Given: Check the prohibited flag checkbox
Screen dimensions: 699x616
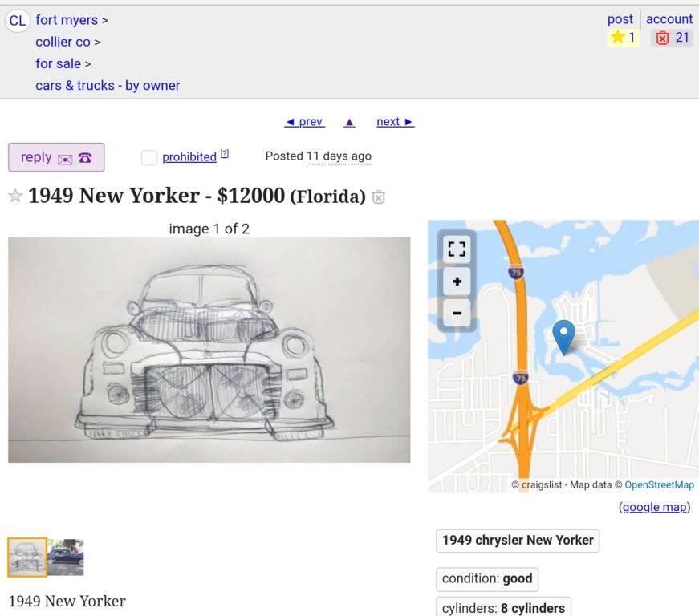Looking at the screenshot, I should 148,157.
